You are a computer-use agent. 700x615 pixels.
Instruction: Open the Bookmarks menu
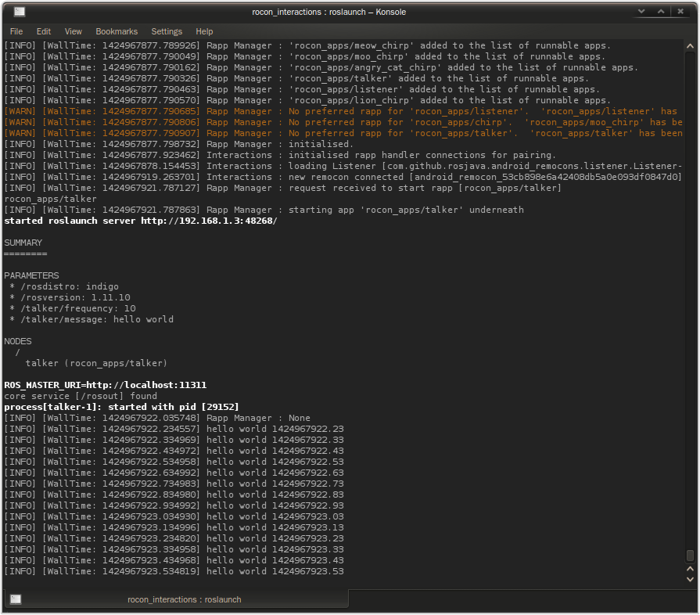117,31
